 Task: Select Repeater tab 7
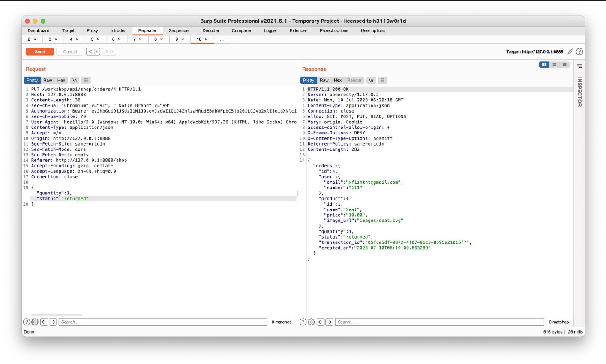click(x=137, y=39)
